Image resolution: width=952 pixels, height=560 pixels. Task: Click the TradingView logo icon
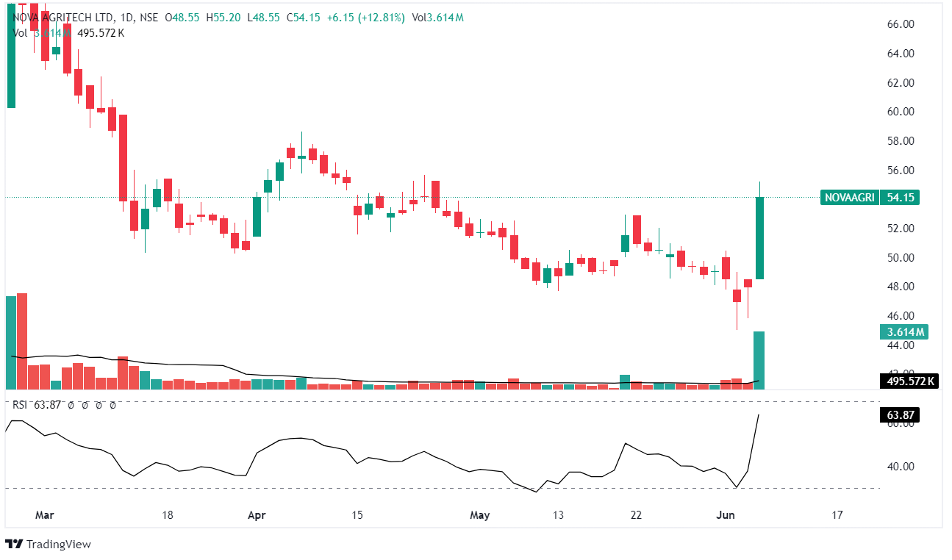point(14,545)
